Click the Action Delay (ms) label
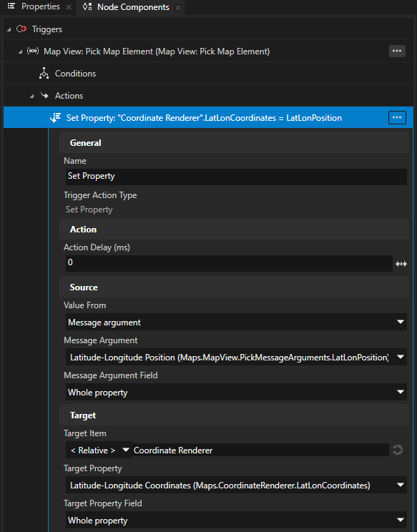Screen dimensions: 417x532 coord(97,247)
